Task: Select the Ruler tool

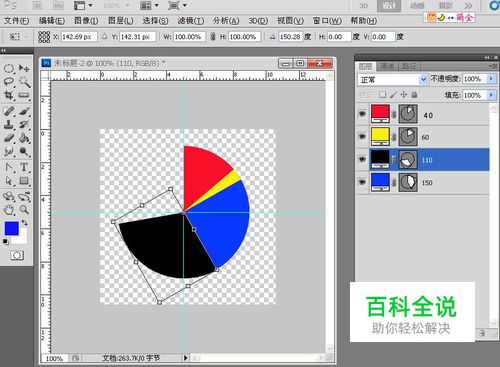Action: point(24,96)
